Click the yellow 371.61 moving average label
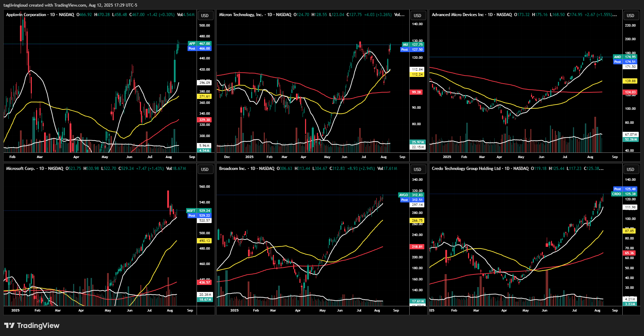Viewport: 644px width, 336px height. (205, 96)
